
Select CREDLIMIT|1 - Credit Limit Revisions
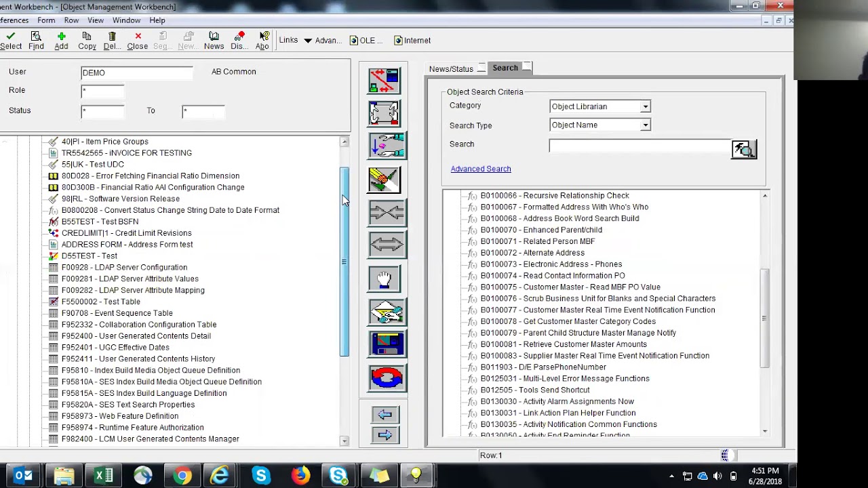127,232
